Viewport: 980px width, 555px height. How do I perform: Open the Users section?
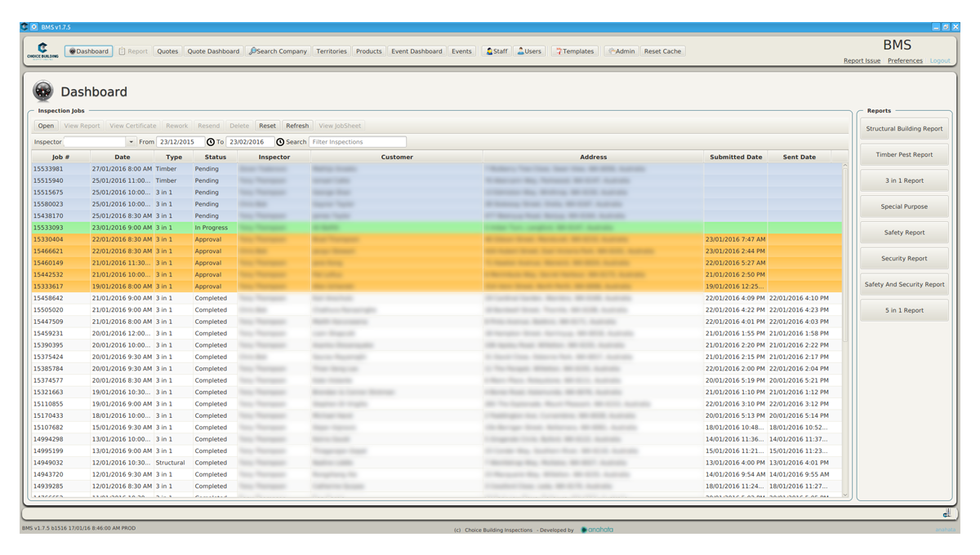(529, 51)
